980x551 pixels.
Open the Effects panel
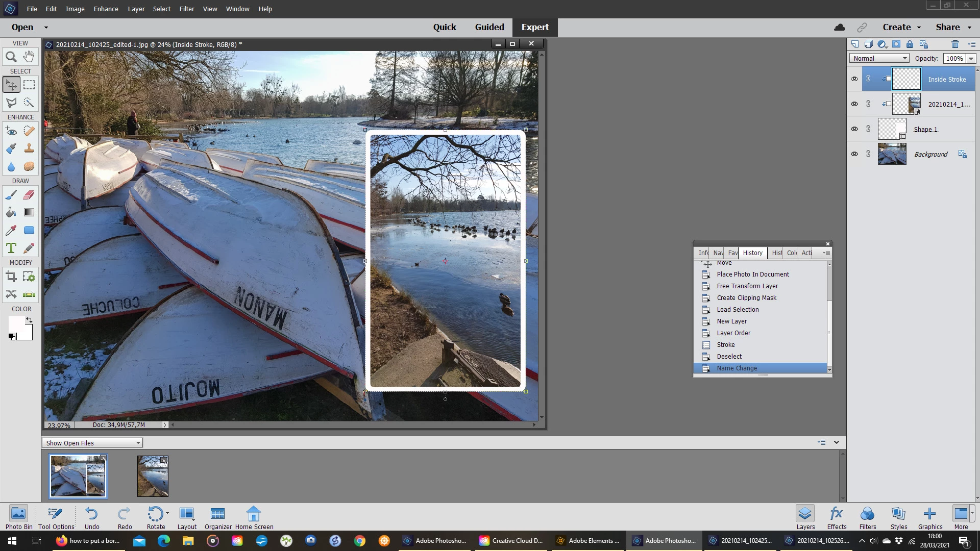click(x=837, y=517)
